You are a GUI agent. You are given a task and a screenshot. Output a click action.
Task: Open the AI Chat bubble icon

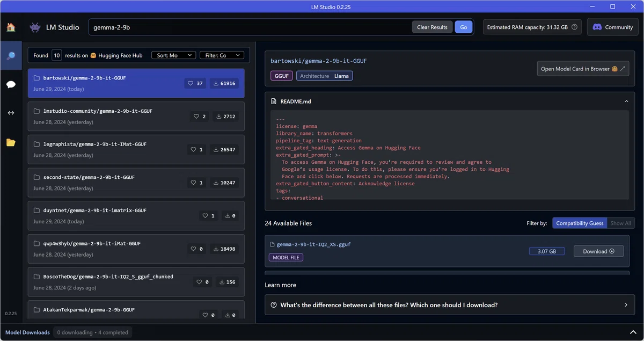[x=11, y=84]
